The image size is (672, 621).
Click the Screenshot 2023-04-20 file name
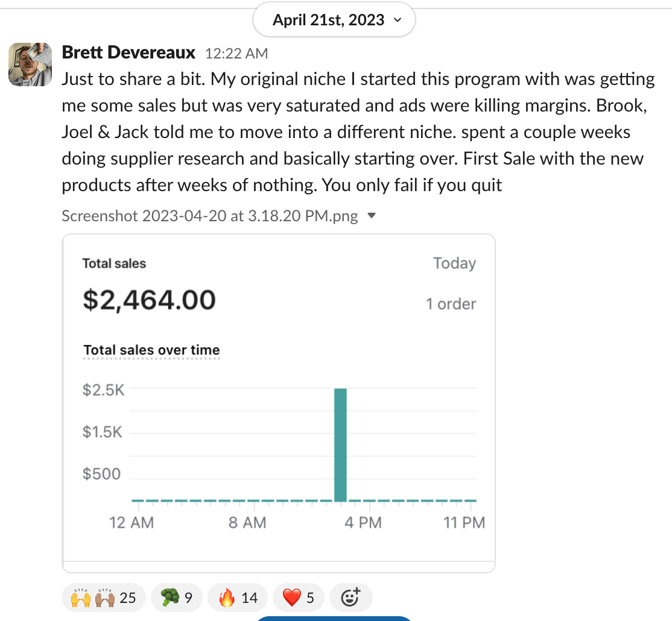point(209,216)
